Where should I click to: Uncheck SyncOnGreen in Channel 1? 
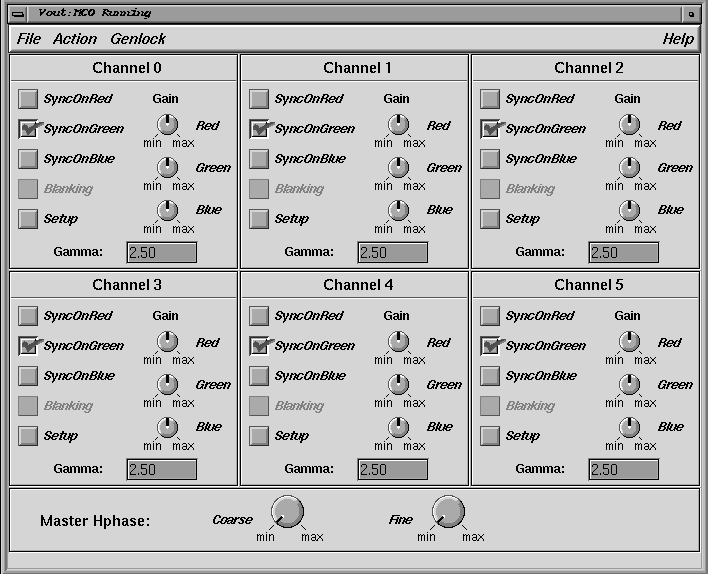point(259,129)
